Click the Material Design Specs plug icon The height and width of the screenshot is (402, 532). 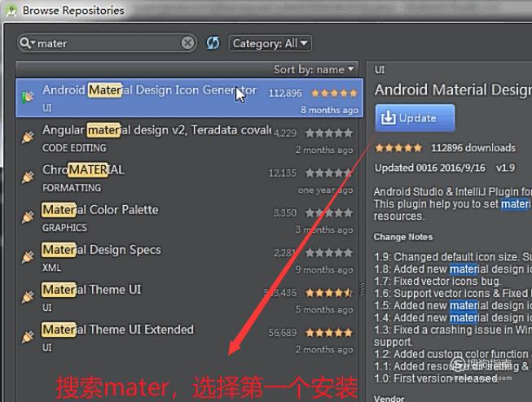28,257
